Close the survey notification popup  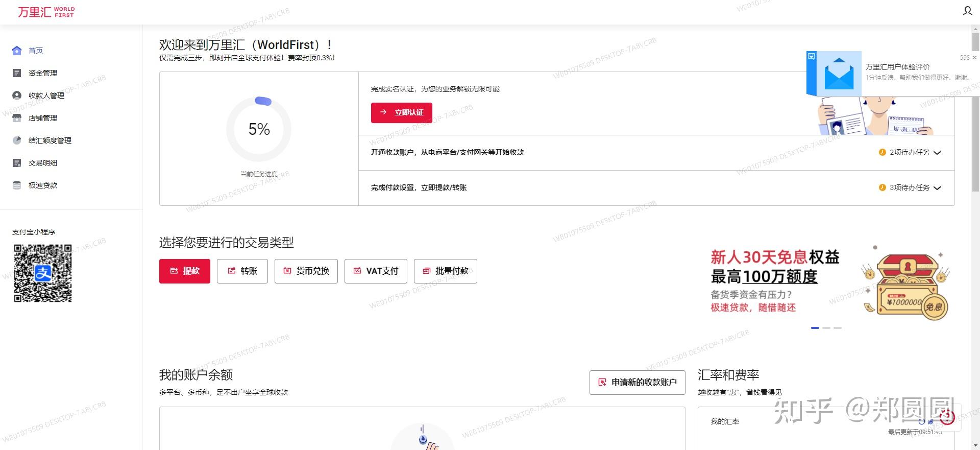(x=974, y=58)
